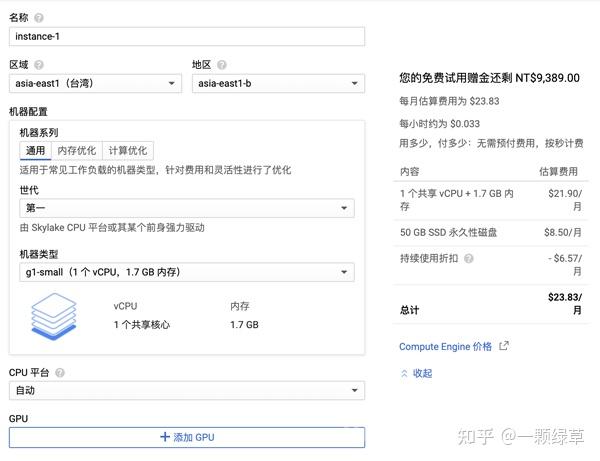The width and height of the screenshot is (600, 461).
Task: Open 机器类型 g1-small dropdown
Action: click(187, 272)
